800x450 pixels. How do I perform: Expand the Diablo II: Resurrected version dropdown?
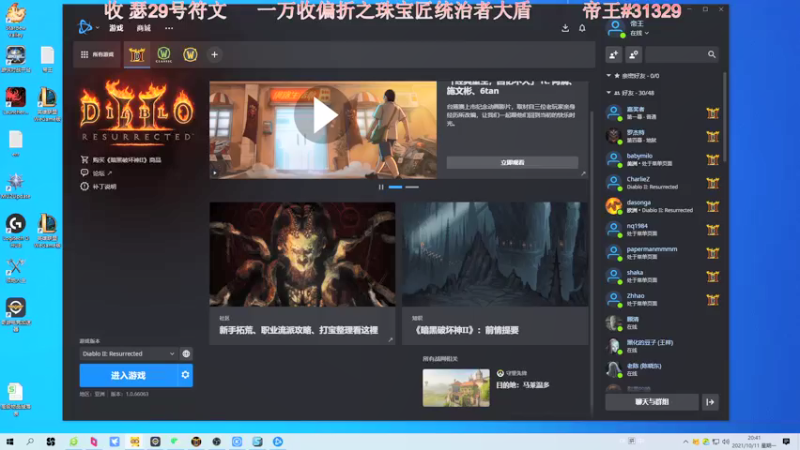(x=128, y=354)
